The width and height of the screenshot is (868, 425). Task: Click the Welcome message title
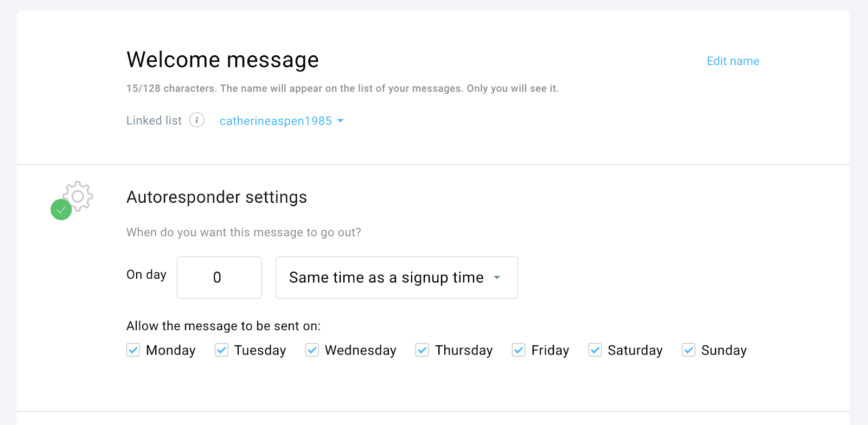[222, 60]
